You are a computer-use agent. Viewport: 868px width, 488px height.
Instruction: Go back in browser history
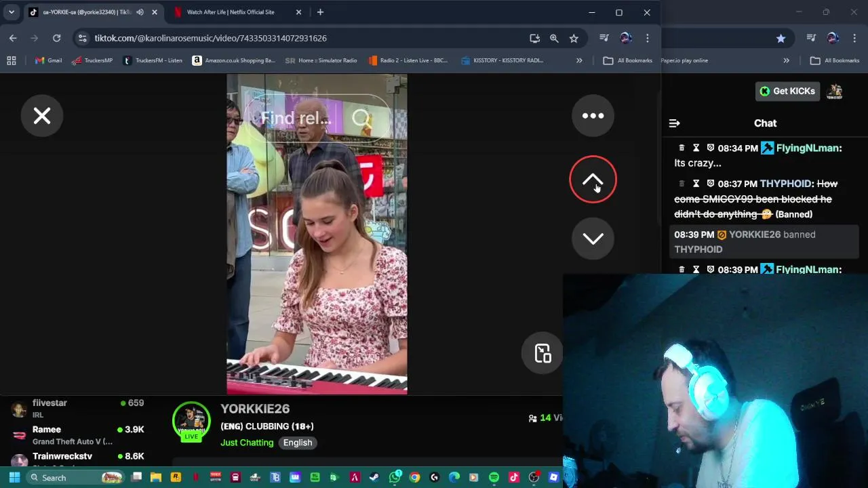click(x=13, y=38)
